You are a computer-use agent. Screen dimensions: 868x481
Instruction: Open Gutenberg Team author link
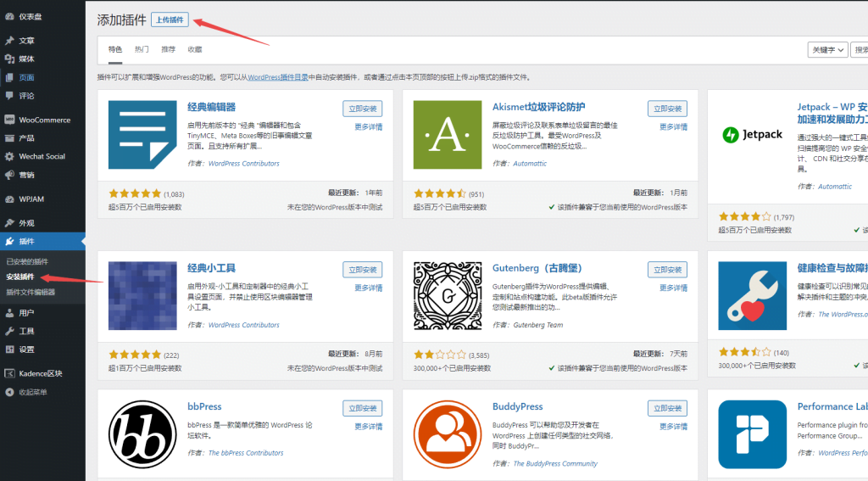coord(538,325)
